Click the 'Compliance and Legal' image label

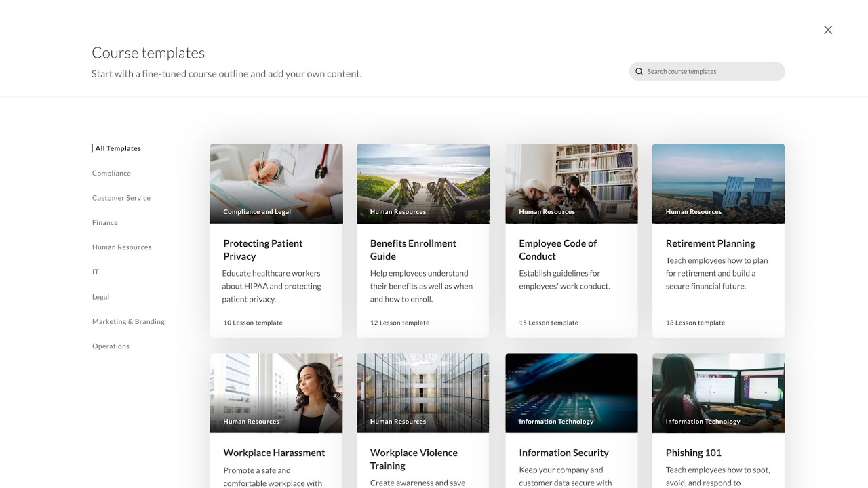(257, 212)
